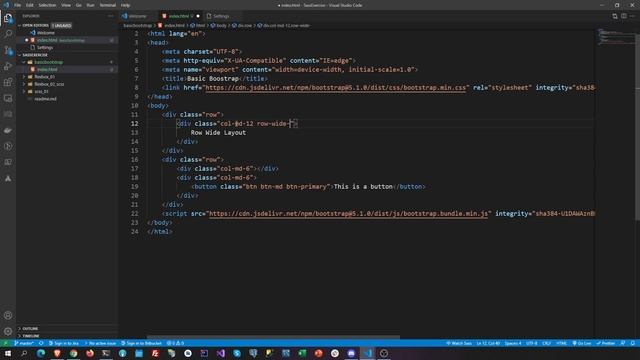Open the Explorer view in the activity bar

pos(8,18)
